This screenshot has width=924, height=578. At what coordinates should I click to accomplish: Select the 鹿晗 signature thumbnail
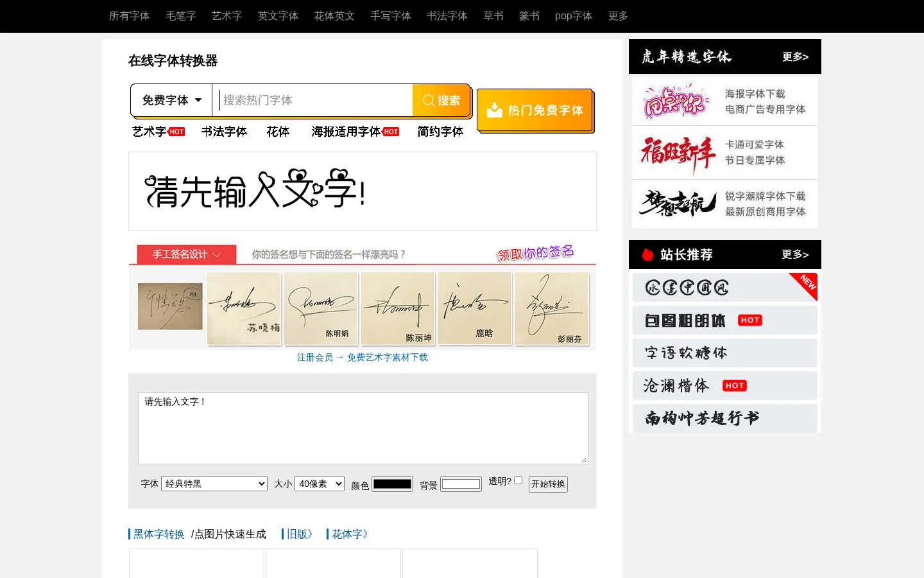475,309
